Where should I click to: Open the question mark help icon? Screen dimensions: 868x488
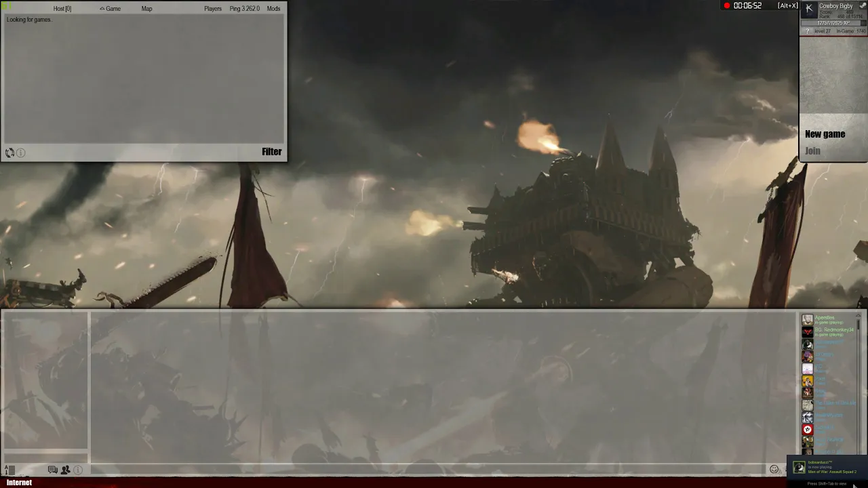click(807, 31)
